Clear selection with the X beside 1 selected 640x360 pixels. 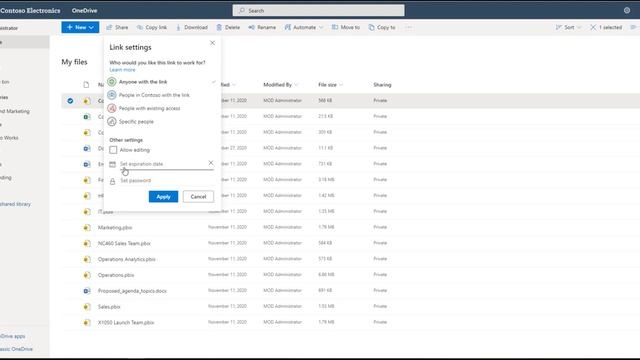[593, 27]
